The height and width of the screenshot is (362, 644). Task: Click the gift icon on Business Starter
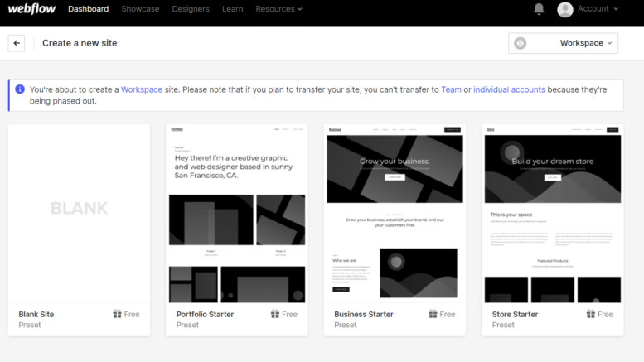(433, 314)
